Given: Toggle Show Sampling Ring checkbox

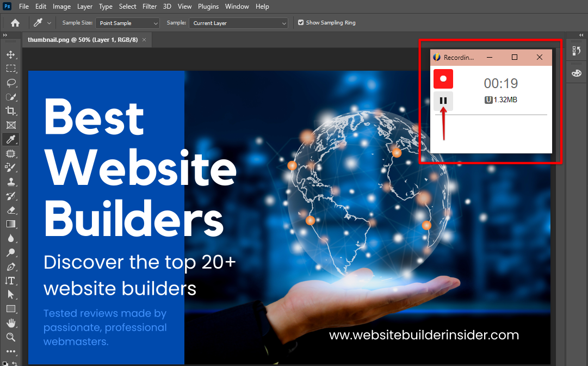Looking at the screenshot, I should point(301,22).
